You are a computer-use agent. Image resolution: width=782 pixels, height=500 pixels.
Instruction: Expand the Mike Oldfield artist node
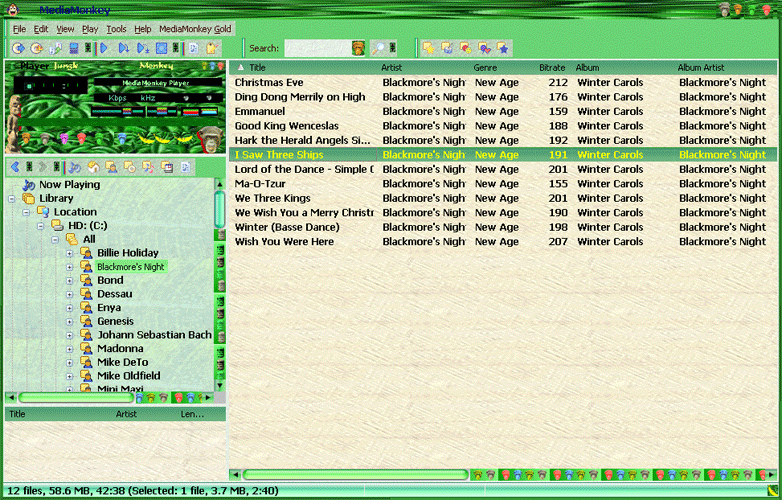point(69,376)
